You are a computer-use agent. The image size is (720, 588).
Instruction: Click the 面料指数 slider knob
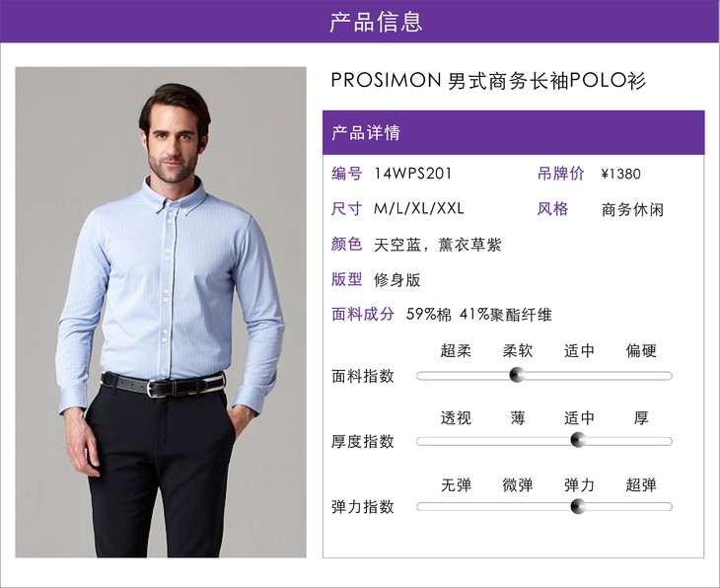click(x=517, y=375)
